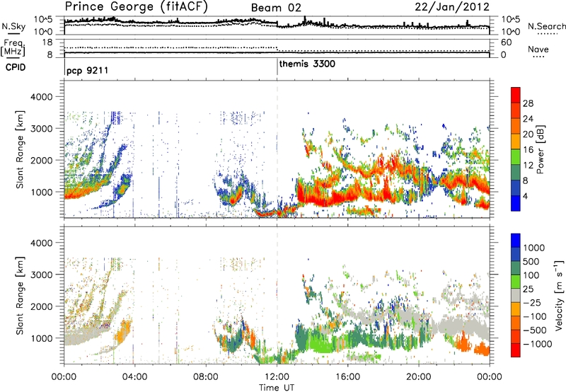
Task: Click the "CPID" row label
Action: coord(16,67)
